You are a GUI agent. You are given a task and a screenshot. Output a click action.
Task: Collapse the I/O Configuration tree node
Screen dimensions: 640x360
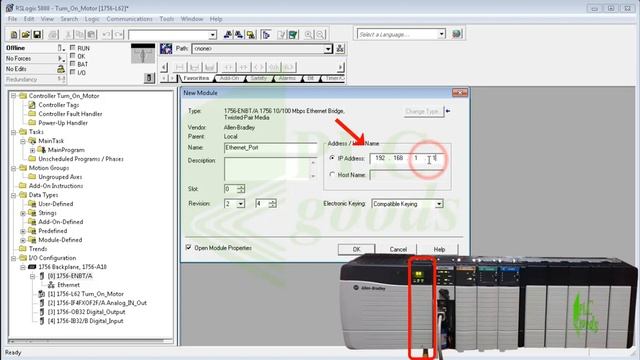click(x=13, y=258)
